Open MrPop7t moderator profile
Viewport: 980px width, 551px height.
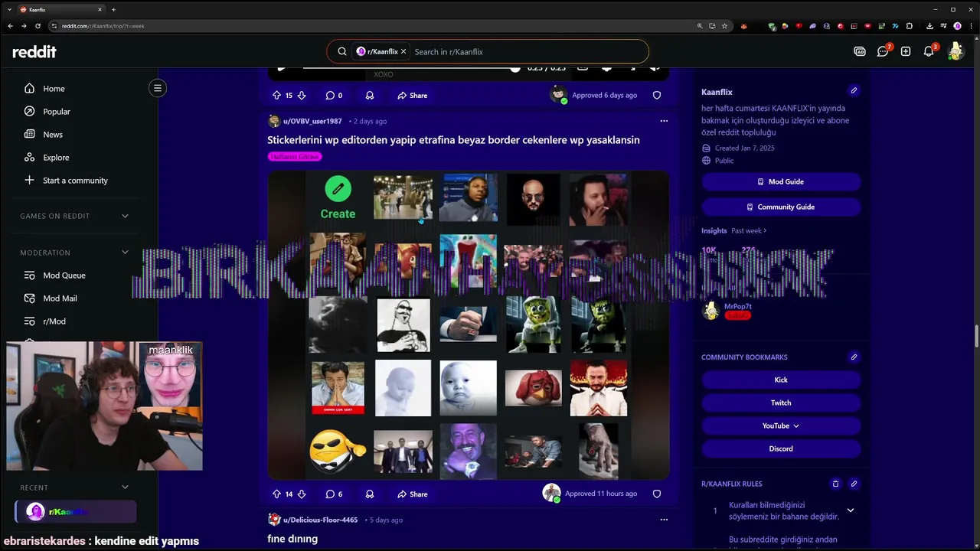click(x=738, y=306)
